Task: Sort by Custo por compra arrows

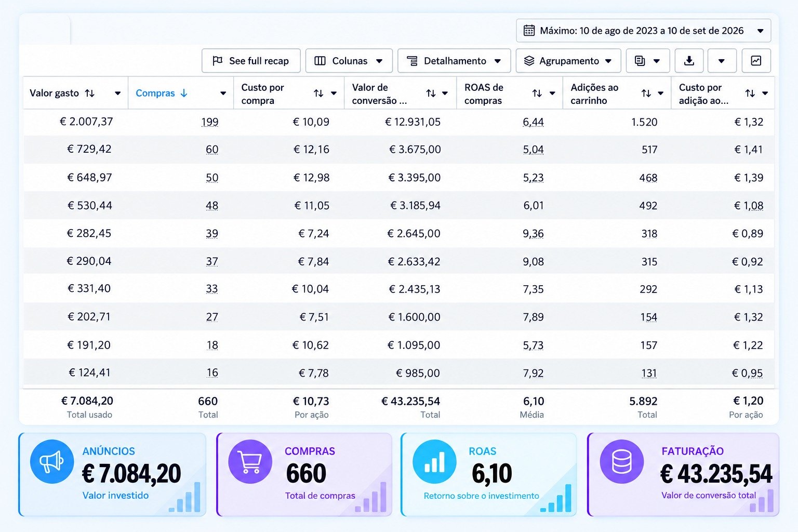Action: [318, 93]
